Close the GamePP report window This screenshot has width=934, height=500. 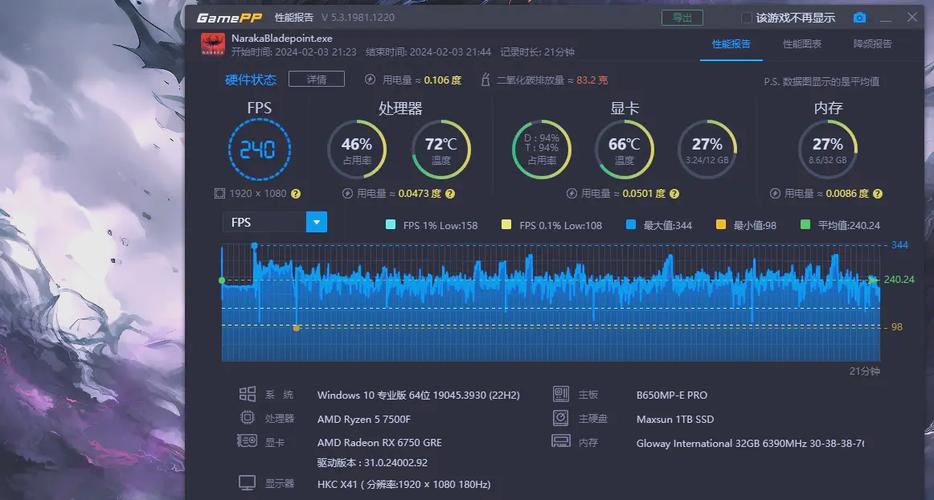(x=912, y=17)
